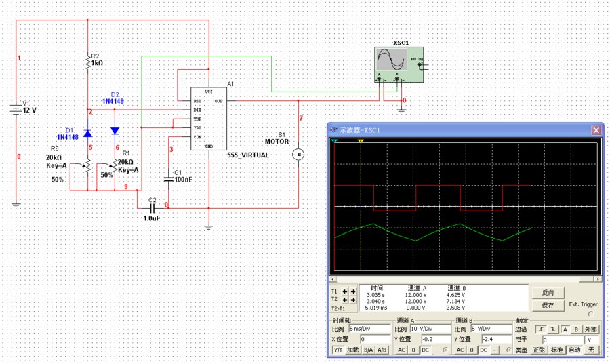
Task: Select falling edge trigger
Action: point(553,330)
